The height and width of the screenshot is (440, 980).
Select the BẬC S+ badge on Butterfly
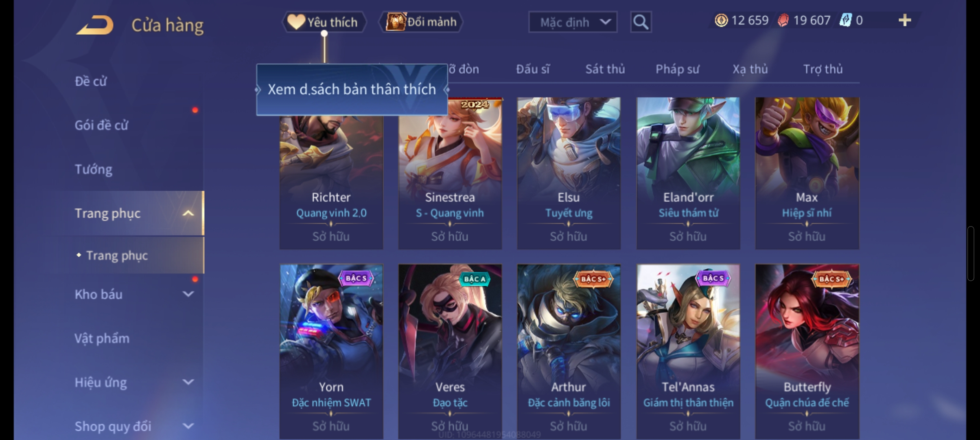click(x=831, y=279)
